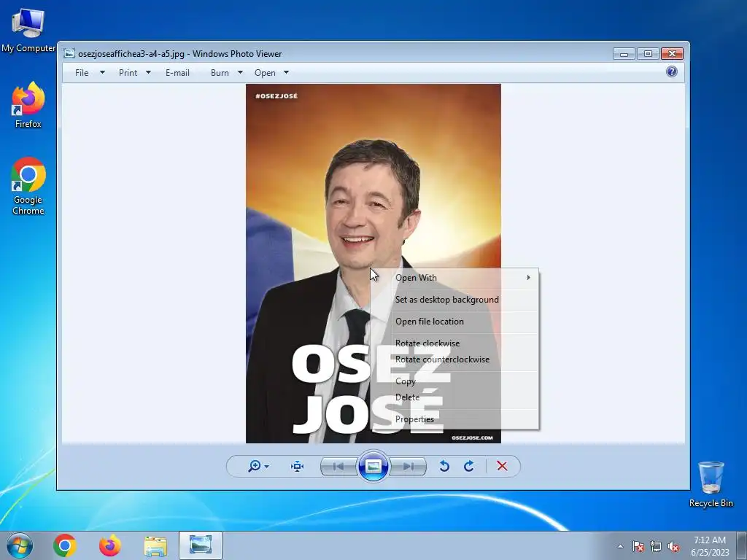Expand the Print dropdown arrow
The width and height of the screenshot is (747, 560).
point(148,73)
